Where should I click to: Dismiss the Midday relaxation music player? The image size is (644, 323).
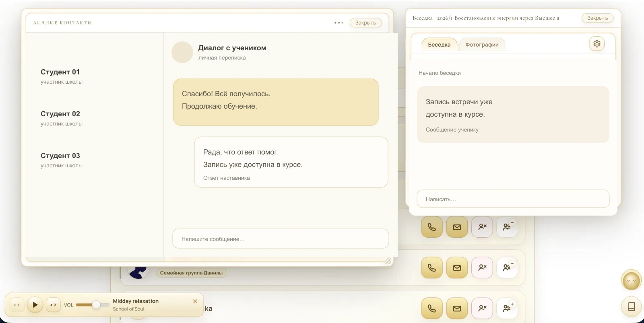195,301
